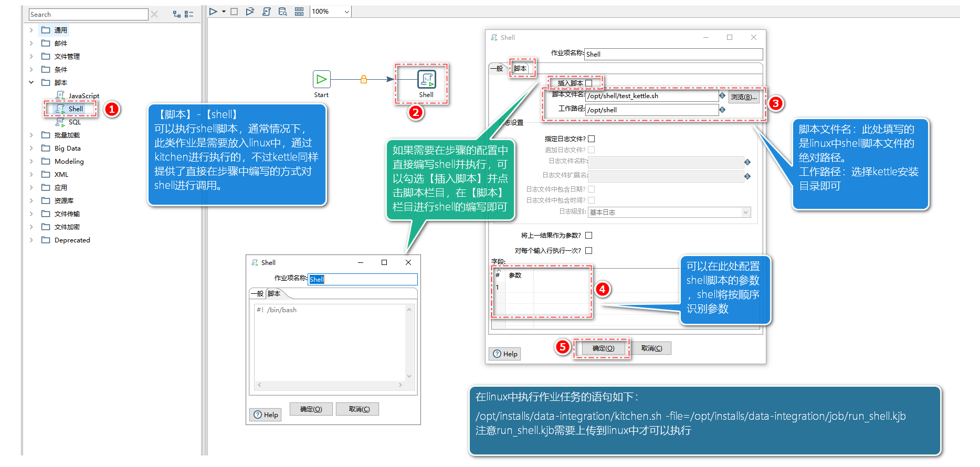Click the tree view icon beside search
The width and height of the screenshot is (980, 467).
177,14
